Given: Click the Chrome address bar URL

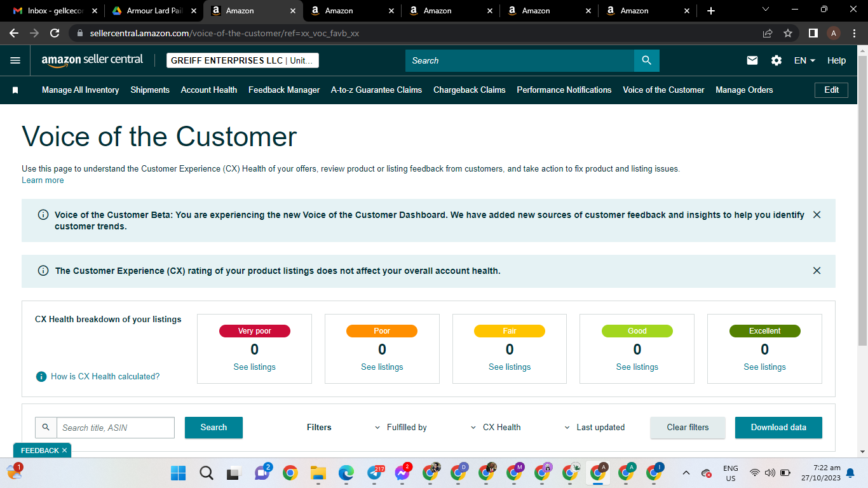Looking at the screenshot, I should (224, 33).
